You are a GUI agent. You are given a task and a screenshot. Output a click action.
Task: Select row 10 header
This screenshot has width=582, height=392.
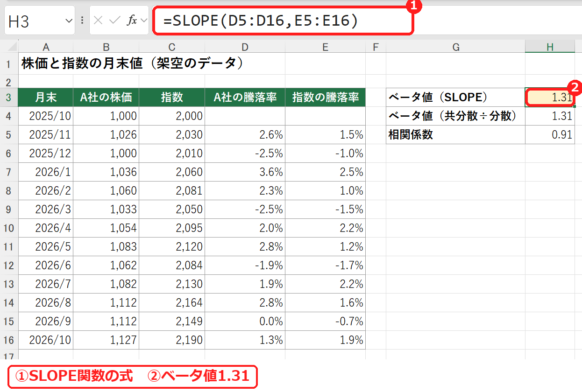pos(9,228)
